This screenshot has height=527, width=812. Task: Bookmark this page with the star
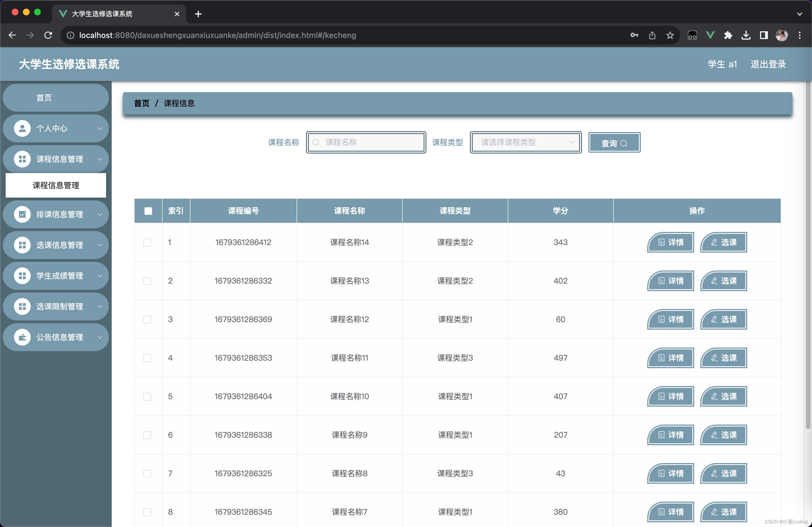[670, 35]
